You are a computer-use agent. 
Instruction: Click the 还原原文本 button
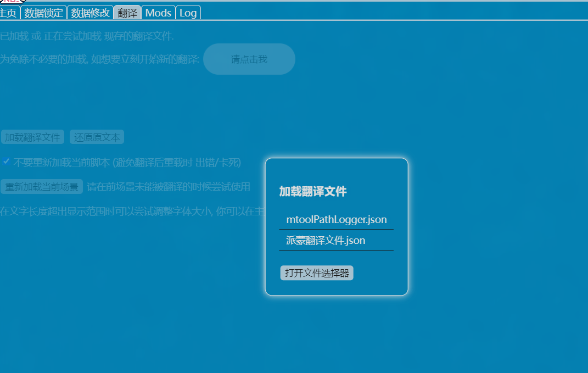click(97, 137)
